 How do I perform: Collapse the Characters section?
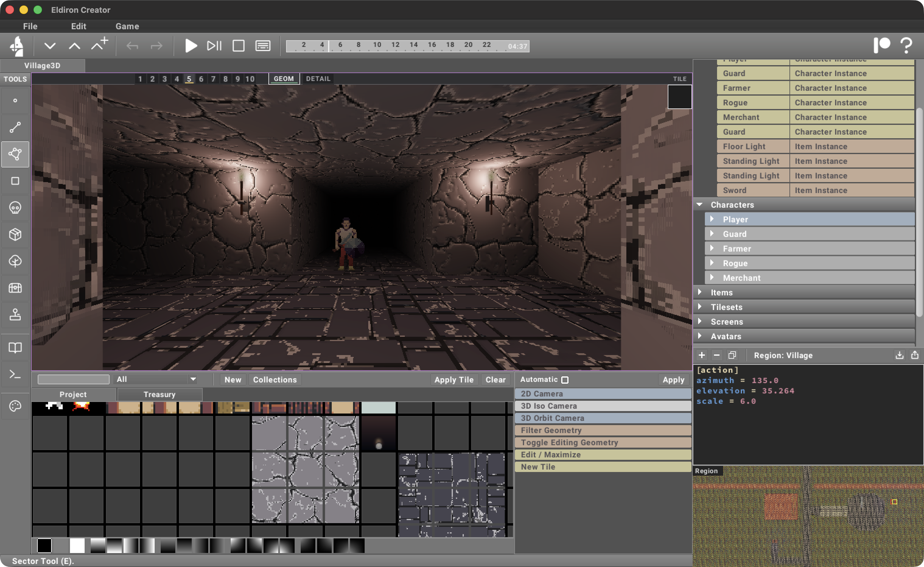coord(700,205)
